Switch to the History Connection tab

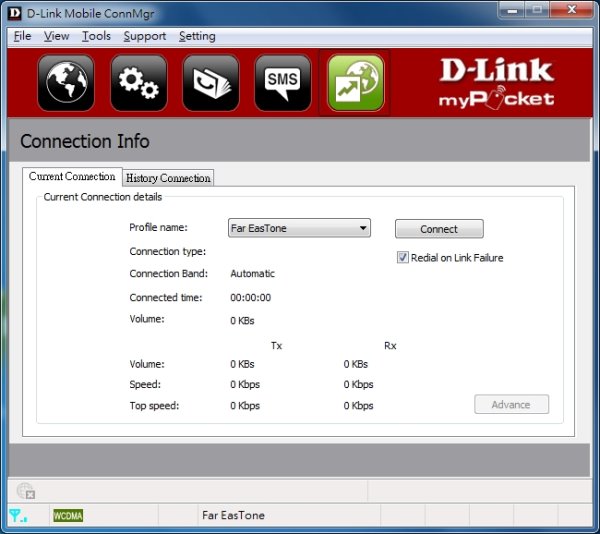coord(168,178)
